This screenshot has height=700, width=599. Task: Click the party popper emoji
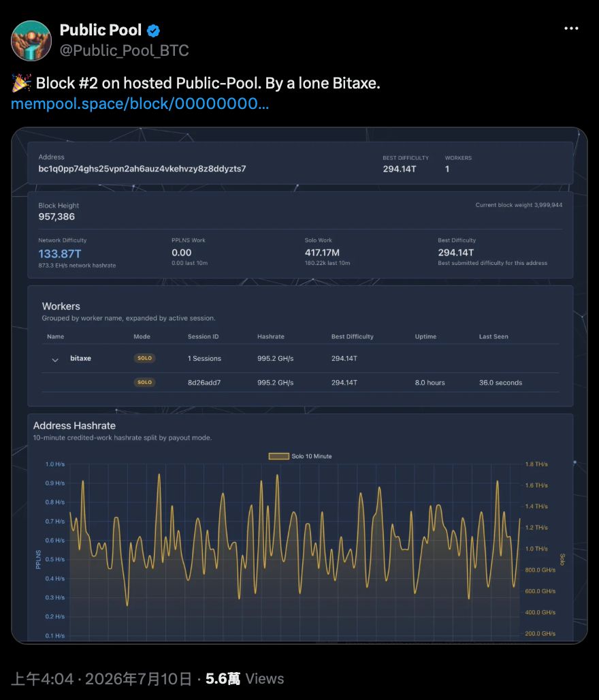tap(21, 83)
